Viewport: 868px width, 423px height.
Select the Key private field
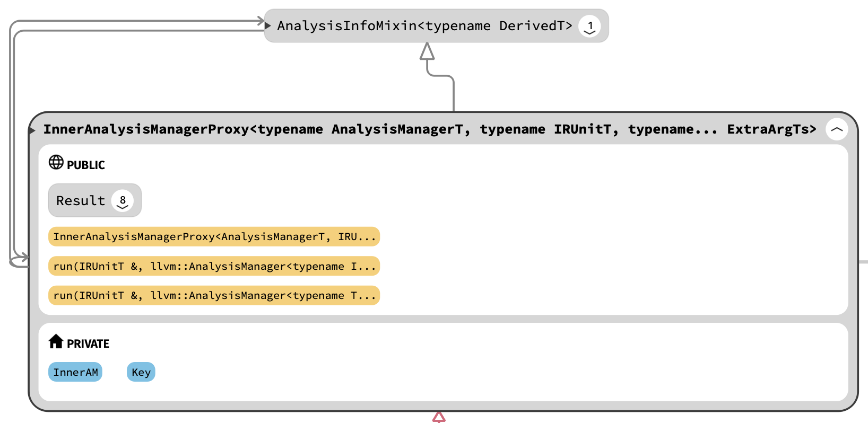point(141,372)
